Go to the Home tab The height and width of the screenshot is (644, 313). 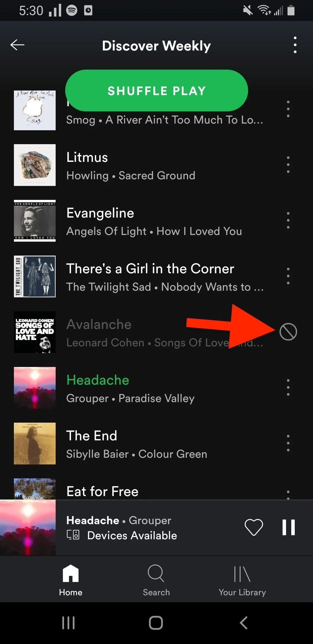[x=71, y=580]
